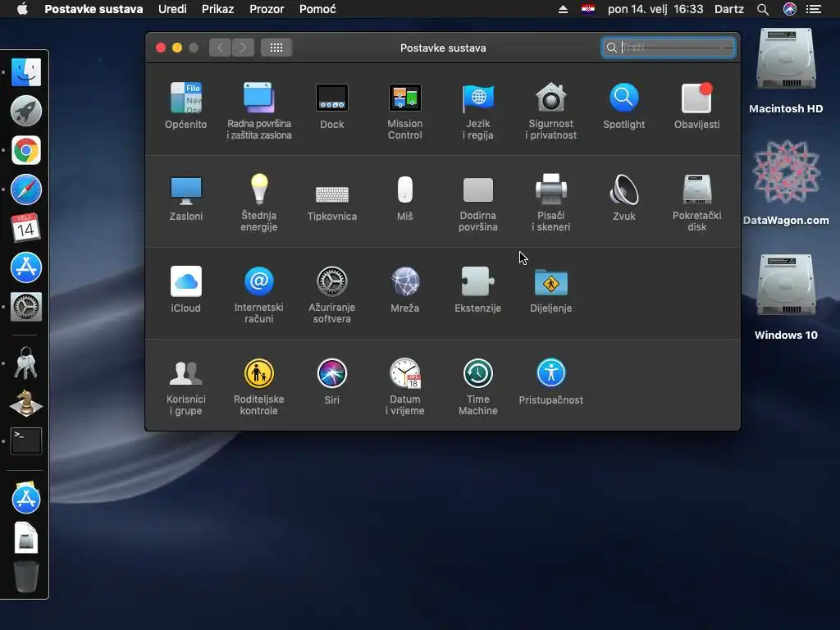Open Calendar from the Dock

pyautogui.click(x=25, y=228)
